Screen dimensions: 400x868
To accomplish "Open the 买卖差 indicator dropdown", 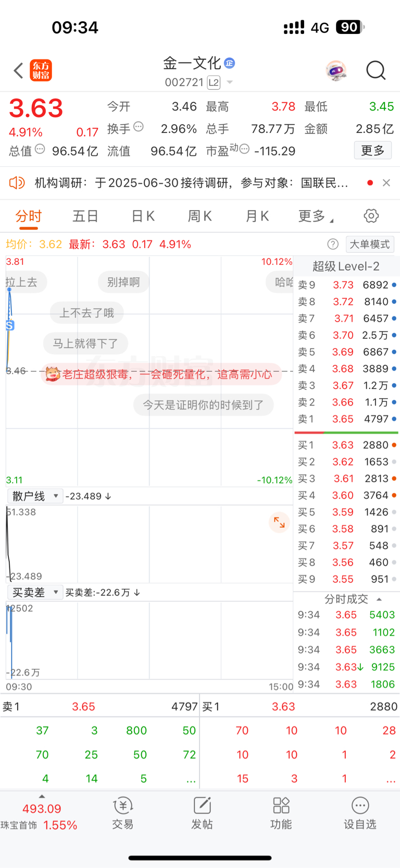I will [x=35, y=592].
